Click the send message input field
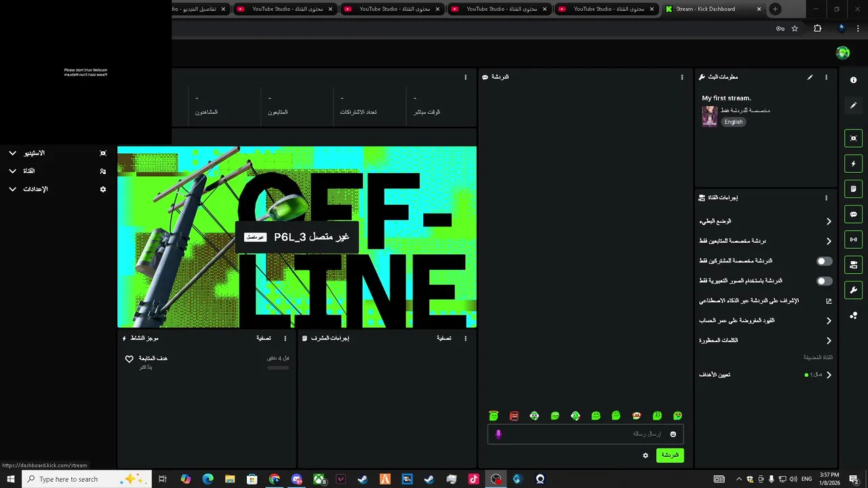The height and width of the screenshot is (488, 868). pyautogui.click(x=586, y=434)
